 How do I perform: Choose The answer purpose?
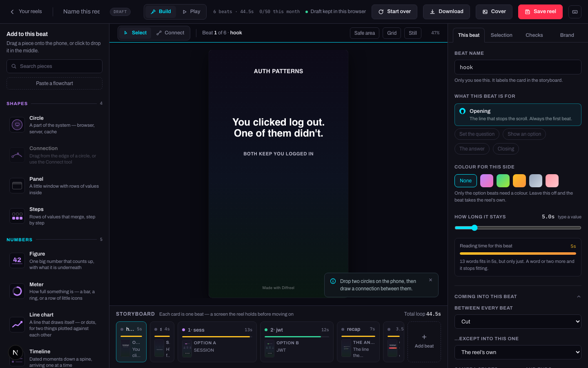pyautogui.click(x=472, y=149)
